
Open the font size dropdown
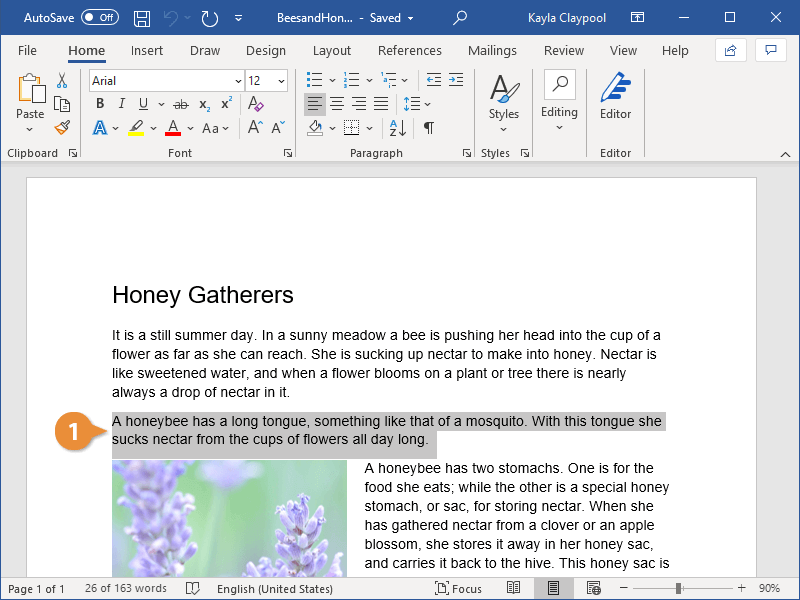(x=281, y=81)
